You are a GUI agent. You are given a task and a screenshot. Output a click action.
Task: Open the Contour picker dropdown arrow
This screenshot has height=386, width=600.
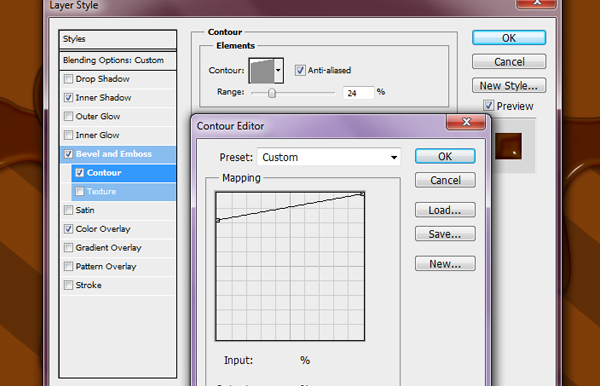279,70
